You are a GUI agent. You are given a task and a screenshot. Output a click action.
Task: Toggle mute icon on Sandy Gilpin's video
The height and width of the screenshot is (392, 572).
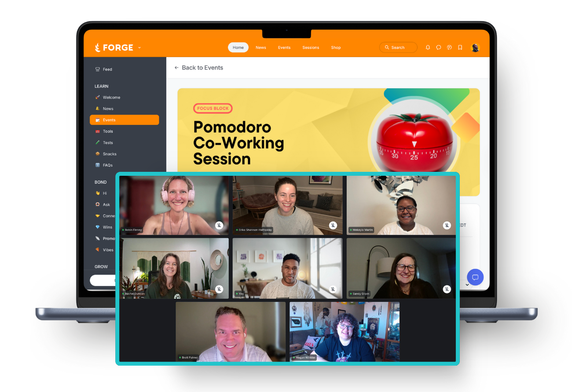pyautogui.click(x=447, y=289)
